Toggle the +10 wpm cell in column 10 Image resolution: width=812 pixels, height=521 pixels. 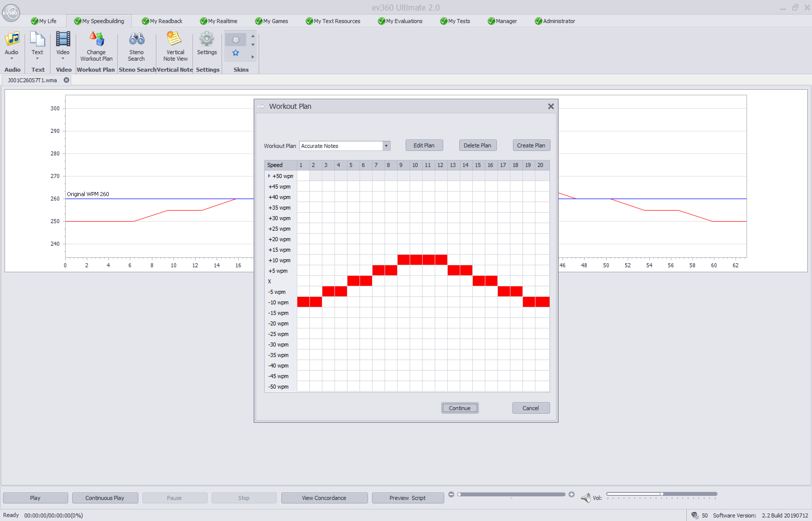click(x=416, y=260)
